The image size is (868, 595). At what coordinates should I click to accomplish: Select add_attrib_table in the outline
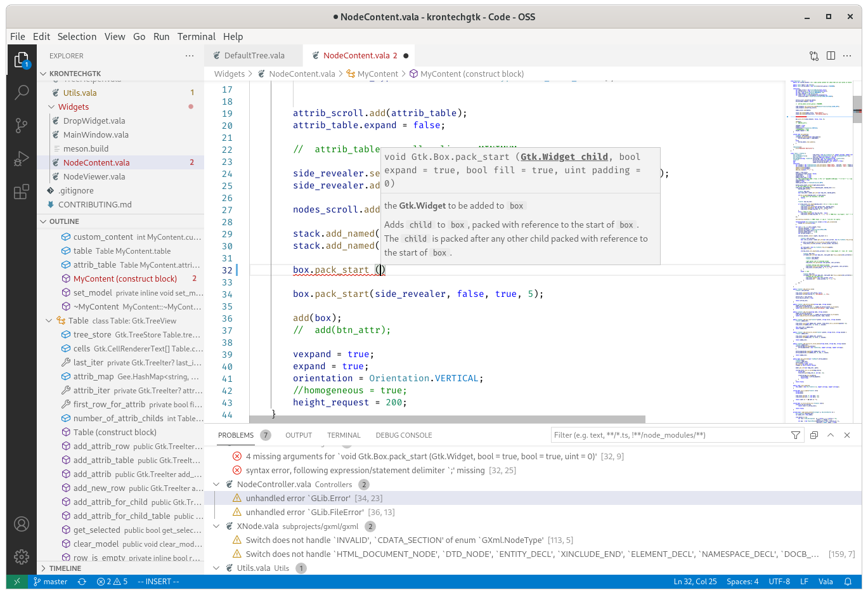pyautogui.click(x=120, y=461)
